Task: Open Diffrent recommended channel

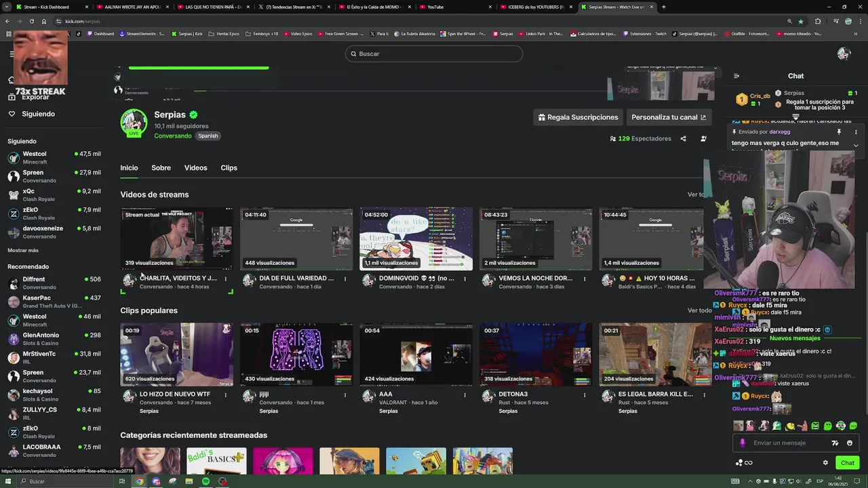Action: (x=54, y=283)
